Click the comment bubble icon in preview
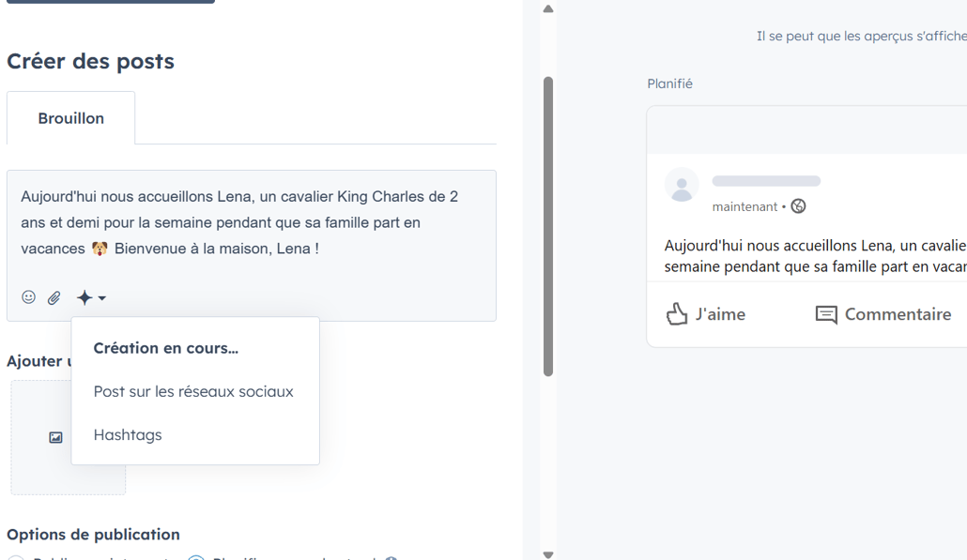 826,314
